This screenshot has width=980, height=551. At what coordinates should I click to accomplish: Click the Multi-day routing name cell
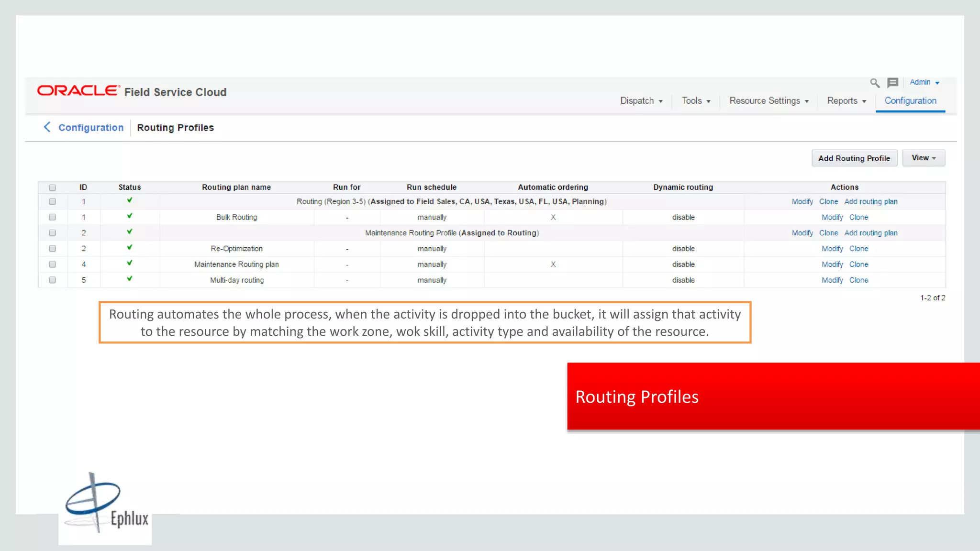[237, 280]
